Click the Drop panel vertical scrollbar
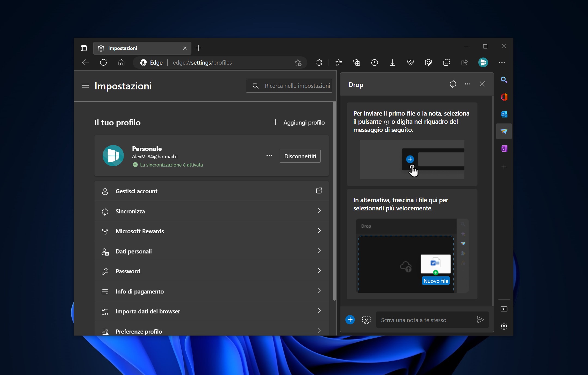This screenshot has height=375, width=588. [493, 201]
